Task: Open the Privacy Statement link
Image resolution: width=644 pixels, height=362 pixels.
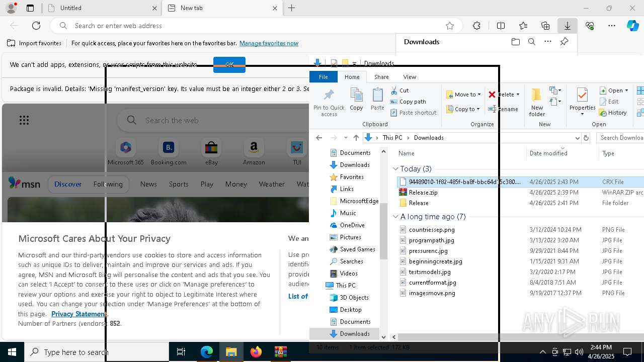Action: pos(78,314)
